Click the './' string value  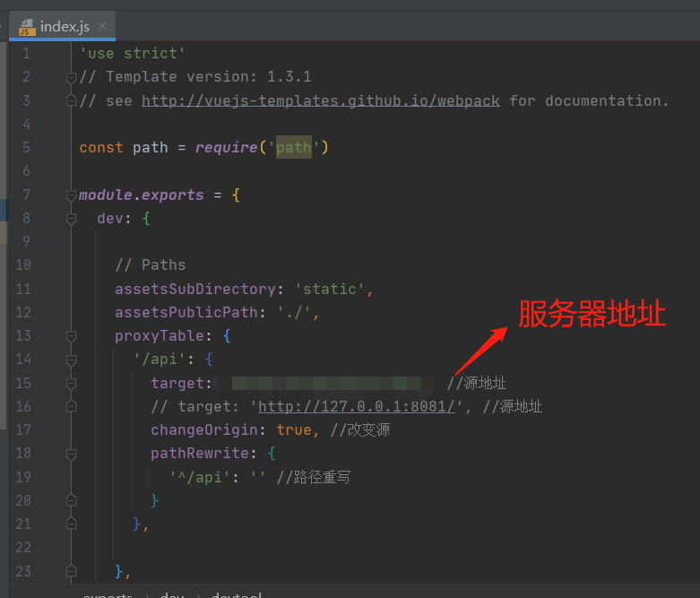click(294, 312)
